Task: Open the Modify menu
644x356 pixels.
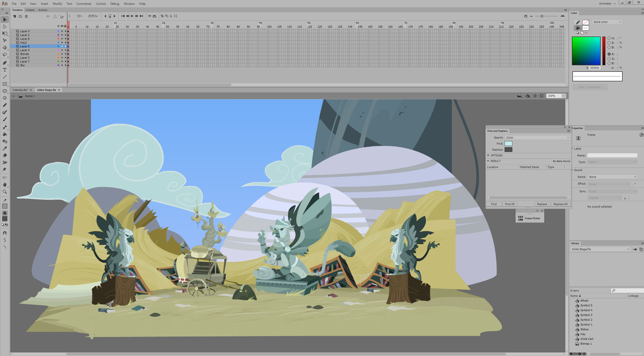Action: point(57,4)
